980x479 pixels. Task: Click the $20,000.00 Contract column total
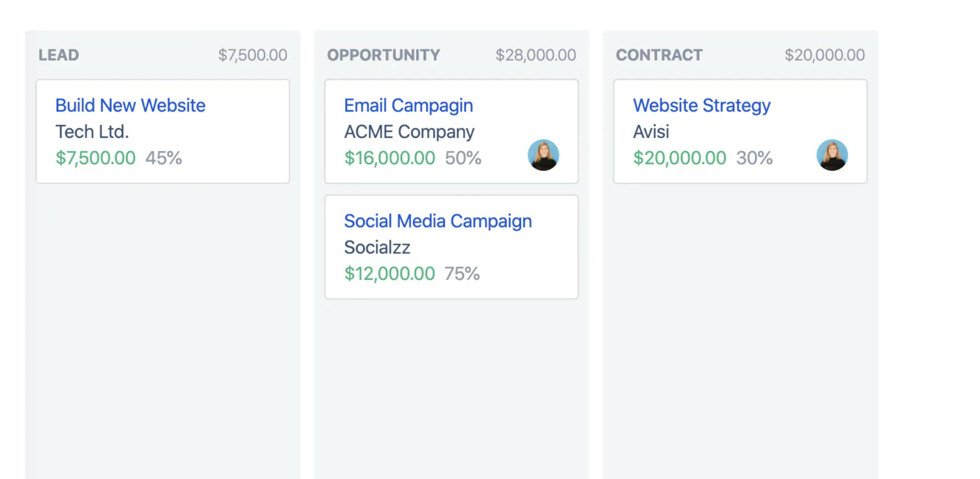coord(825,55)
